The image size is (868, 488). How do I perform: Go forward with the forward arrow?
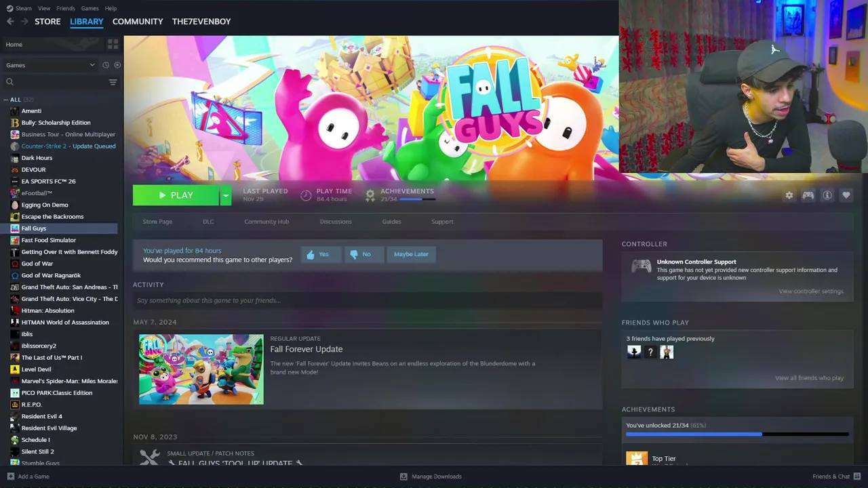click(24, 22)
